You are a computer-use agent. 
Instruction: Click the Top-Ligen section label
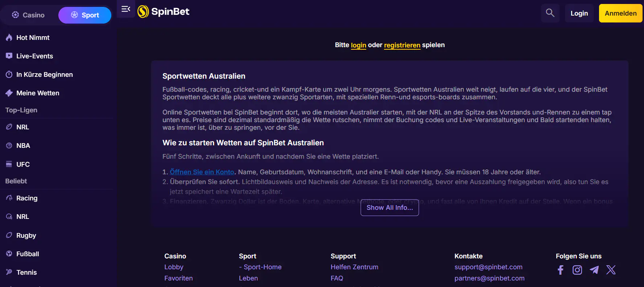click(x=21, y=110)
